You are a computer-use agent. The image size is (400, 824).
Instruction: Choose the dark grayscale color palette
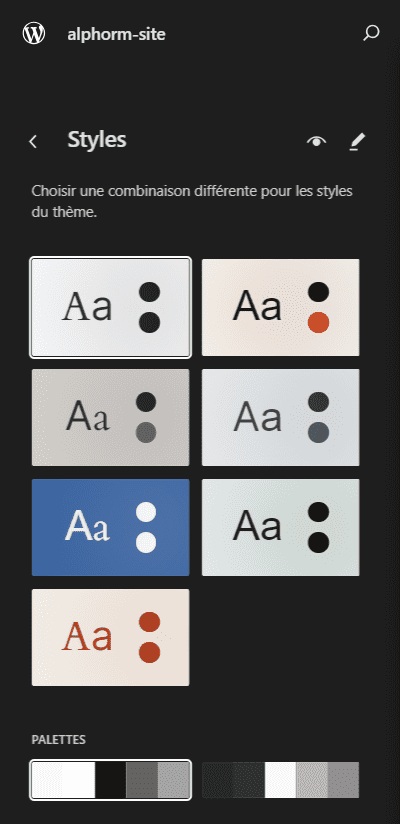[281, 780]
